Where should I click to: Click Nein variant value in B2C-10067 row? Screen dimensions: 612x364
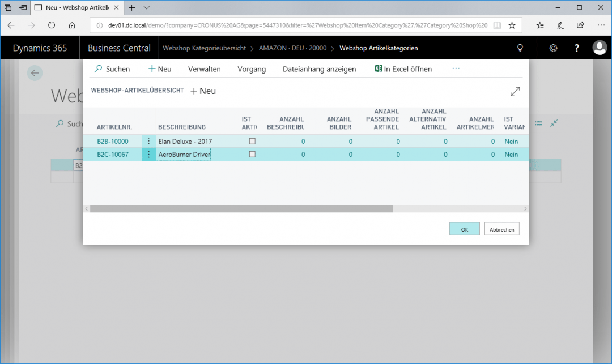pos(511,155)
